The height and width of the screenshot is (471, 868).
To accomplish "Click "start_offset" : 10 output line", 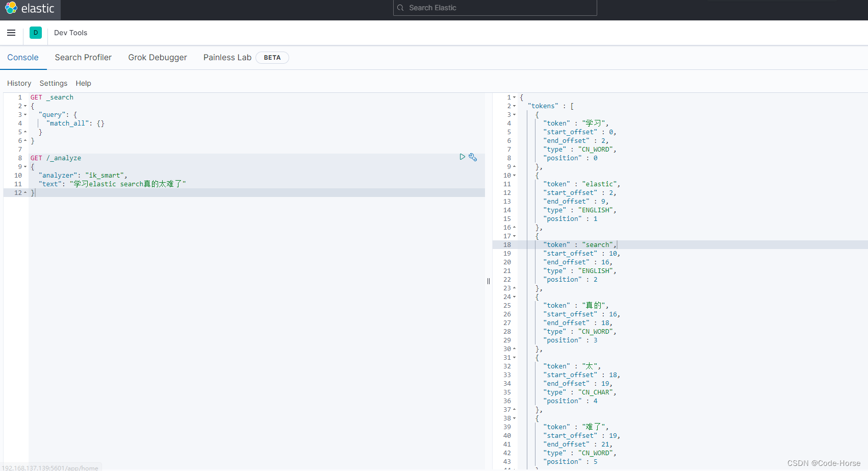I will pyautogui.click(x=582, y=254).
